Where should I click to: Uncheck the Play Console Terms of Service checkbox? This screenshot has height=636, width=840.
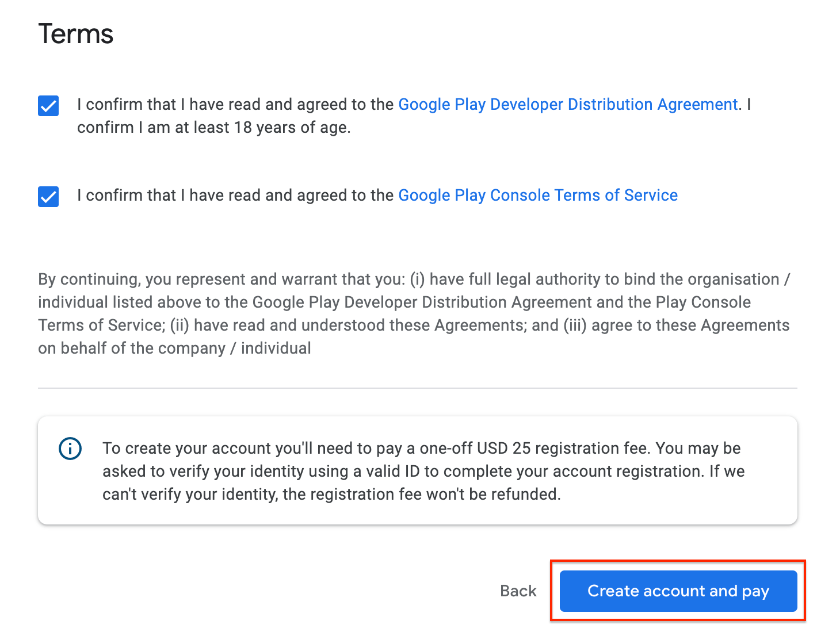tap(48, 197)
